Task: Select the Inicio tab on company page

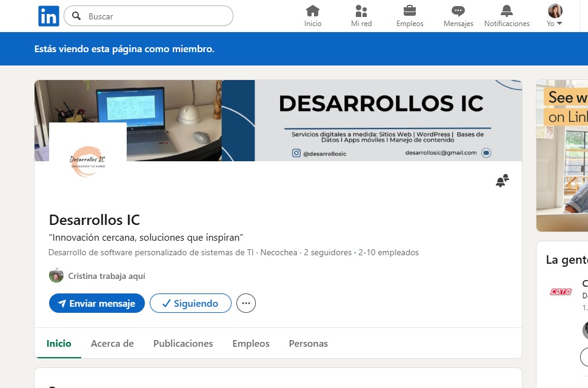Action: pyautogui.click(x=59, y=343)
